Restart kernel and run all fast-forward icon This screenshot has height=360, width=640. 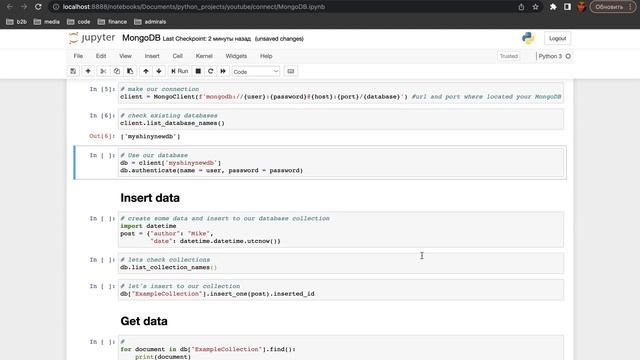pos(223,71)
